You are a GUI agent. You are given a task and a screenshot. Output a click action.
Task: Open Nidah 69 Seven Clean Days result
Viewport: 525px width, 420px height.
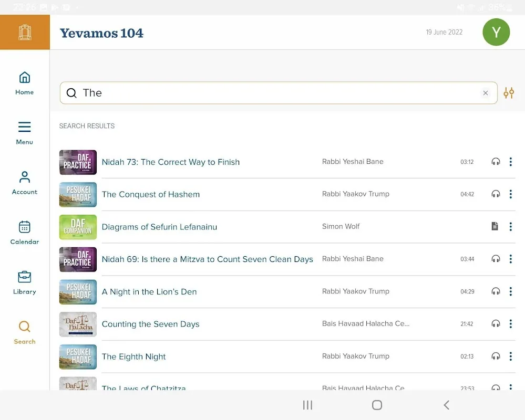(207, 259)
